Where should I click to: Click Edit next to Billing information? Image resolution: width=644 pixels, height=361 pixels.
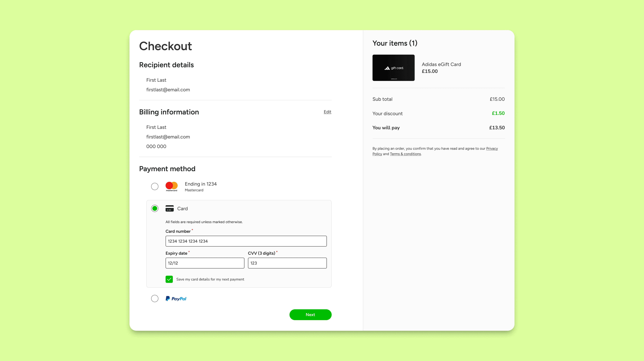327,112
